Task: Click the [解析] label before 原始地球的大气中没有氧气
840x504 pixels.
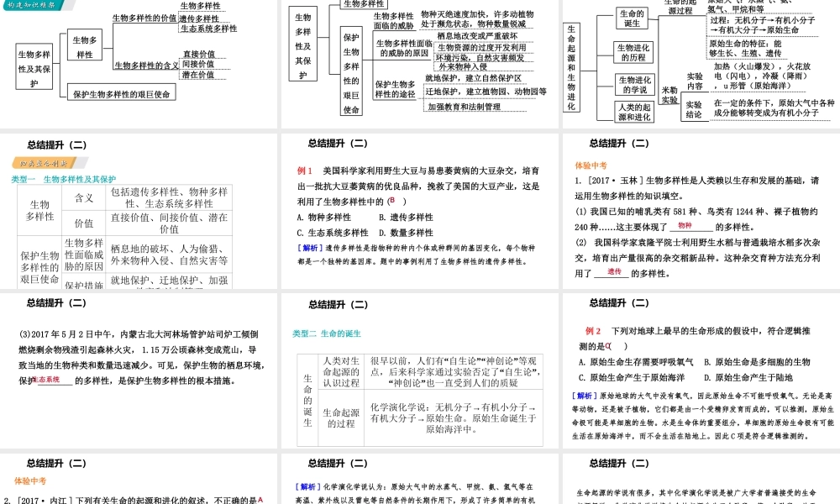Action: (x=585, y=396)
